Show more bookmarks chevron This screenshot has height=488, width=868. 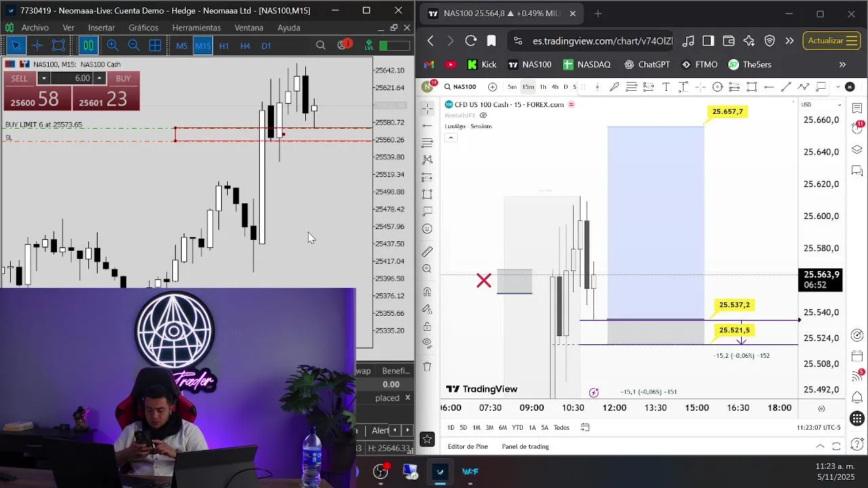843,64
